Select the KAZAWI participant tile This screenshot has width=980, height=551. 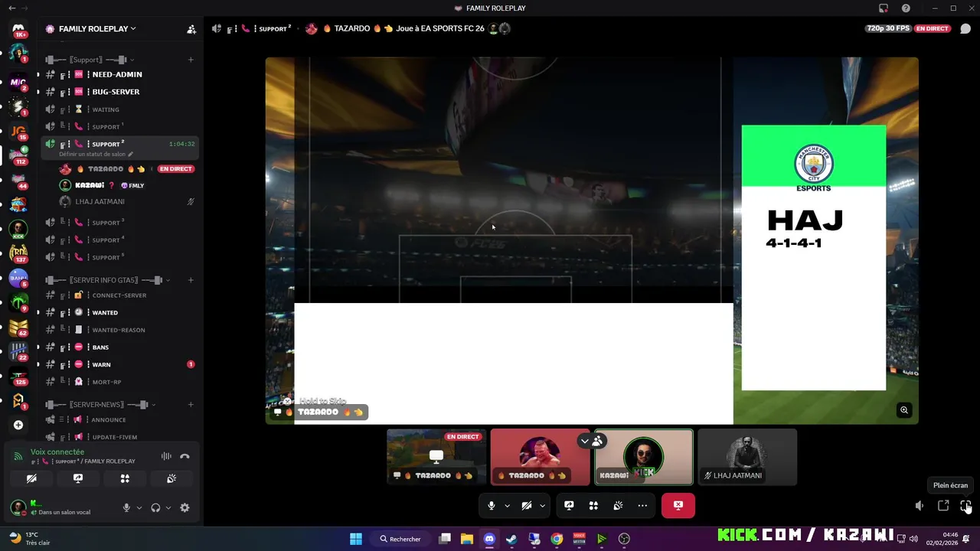(x=644, y=457)
